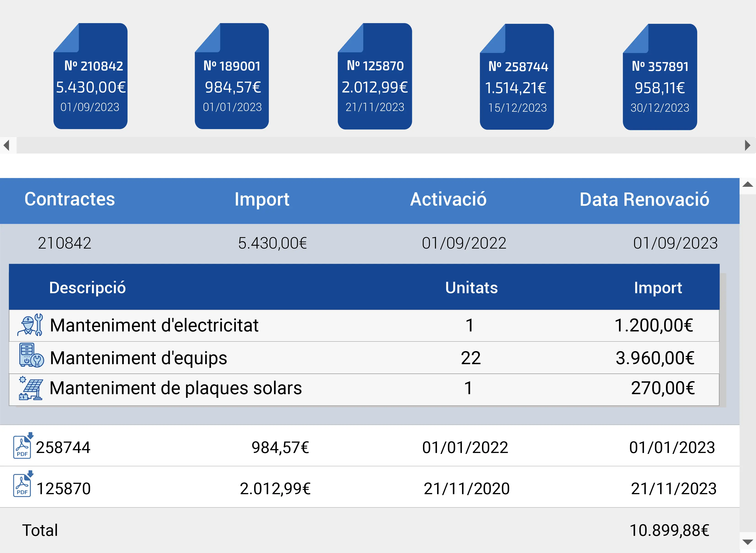Viewport: 756px width, 553px height.
Task: Select Manteniment d'electricitat row text
Action: [154, 325]
